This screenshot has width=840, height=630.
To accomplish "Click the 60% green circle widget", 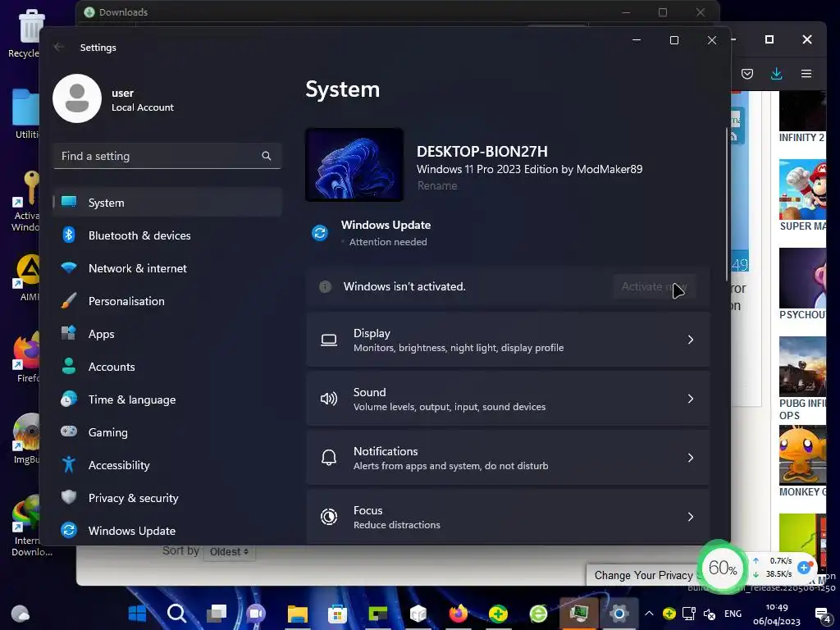I will [722, 568].
